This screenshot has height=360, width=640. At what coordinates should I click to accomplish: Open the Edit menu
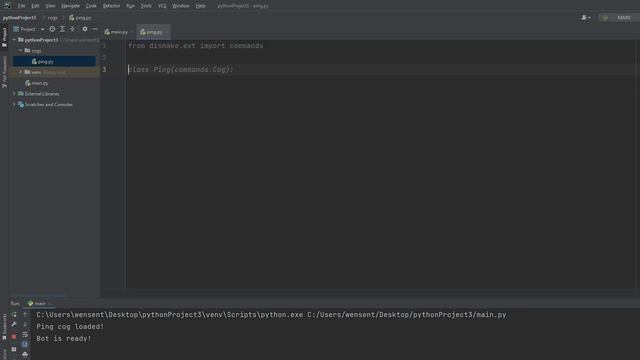(x=35, y=6)
